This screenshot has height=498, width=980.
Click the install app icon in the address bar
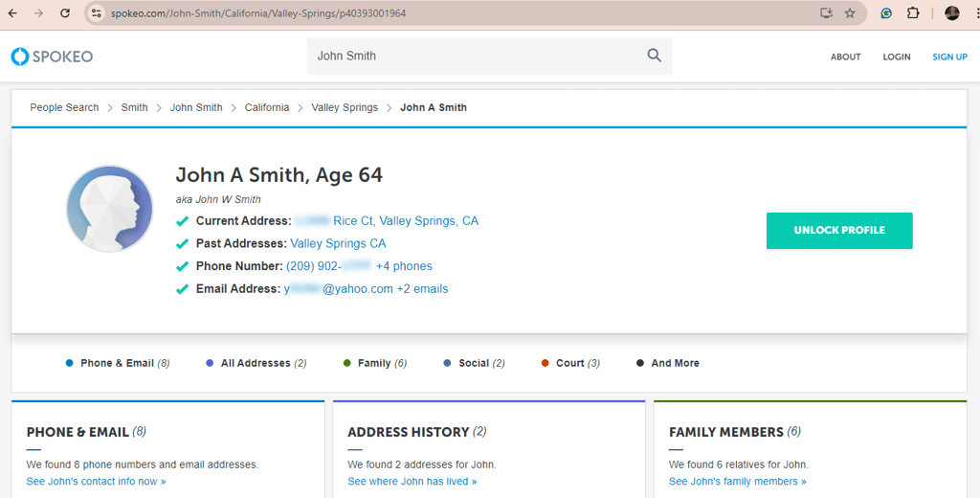(x=826, y=13)
